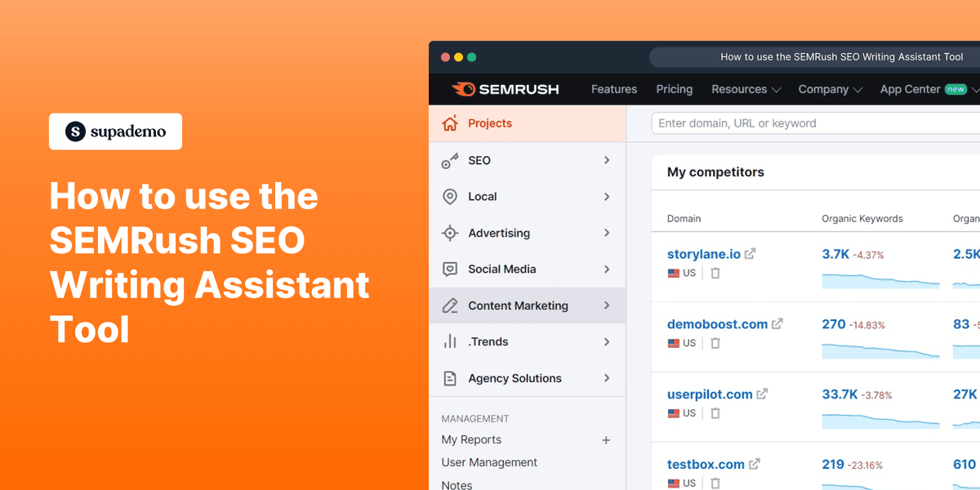Select the SEO tool icon in sidebar

coord(450,160)
